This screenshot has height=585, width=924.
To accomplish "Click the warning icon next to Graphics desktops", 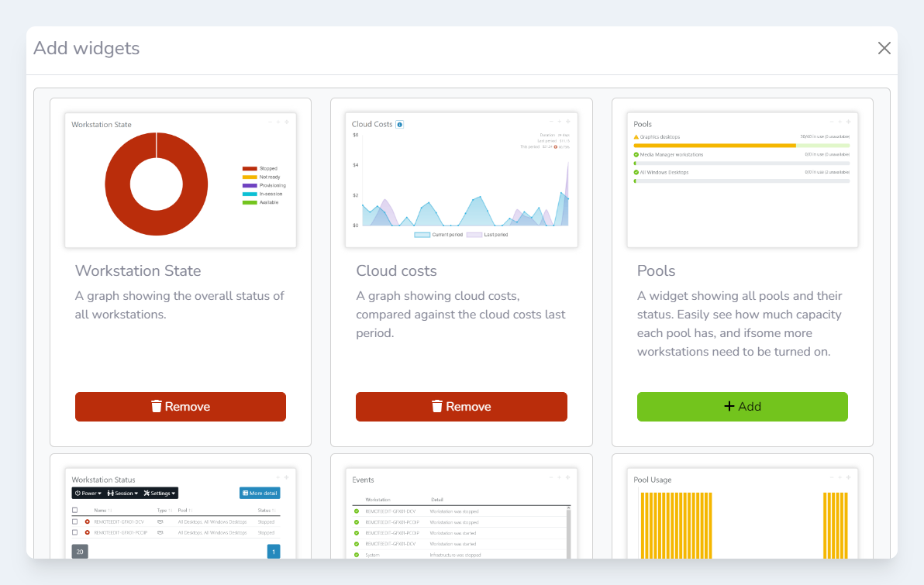I will point(636,137).
